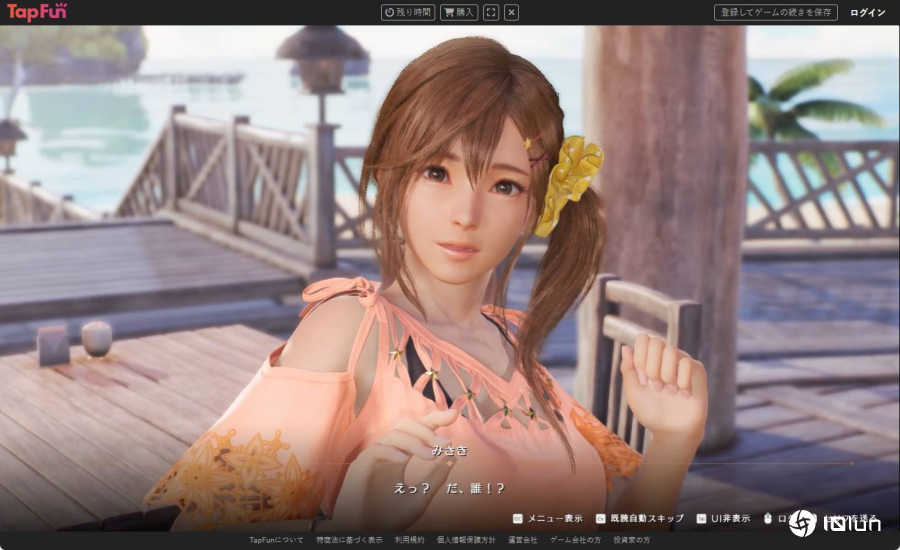Show the menu via メニュー表示
The image size is (900, 550).
547,519
